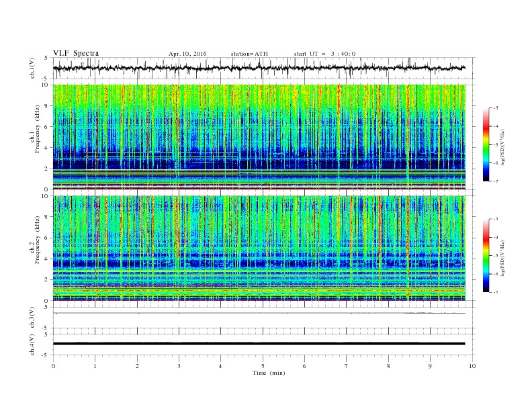Click the time axis tick label "8"

pos(388,366)
